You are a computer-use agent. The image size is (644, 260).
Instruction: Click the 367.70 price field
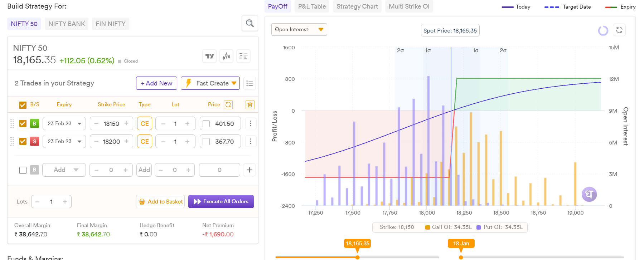(220, 141)
